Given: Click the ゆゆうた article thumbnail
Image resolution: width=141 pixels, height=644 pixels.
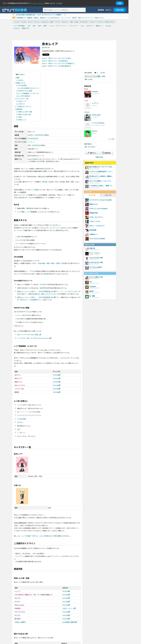Looking at the screenshot, I should (x=88, y=134).
